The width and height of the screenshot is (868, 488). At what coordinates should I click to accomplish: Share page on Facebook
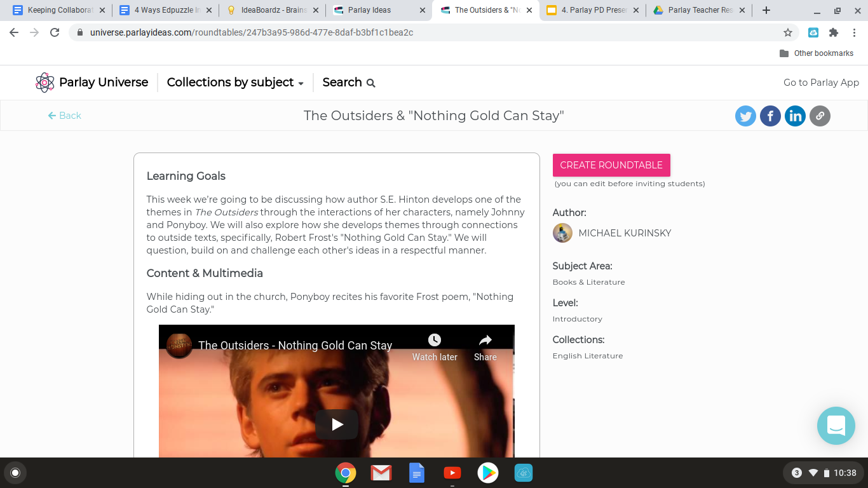point(770,116)
